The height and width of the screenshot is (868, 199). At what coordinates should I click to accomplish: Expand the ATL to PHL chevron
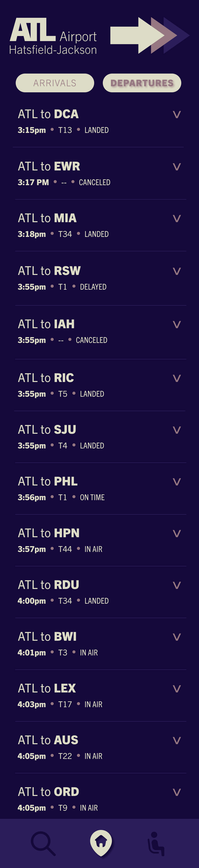pos(177,481)
